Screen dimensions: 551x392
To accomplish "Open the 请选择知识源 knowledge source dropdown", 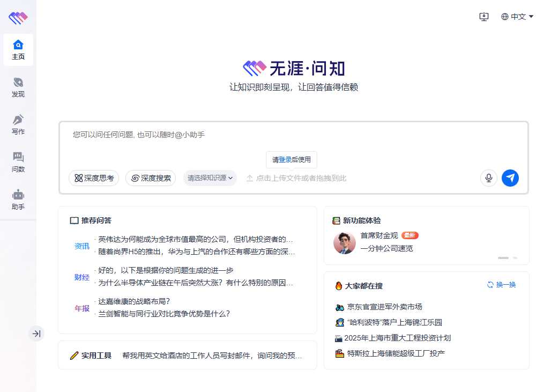I will tap(211, 178).
